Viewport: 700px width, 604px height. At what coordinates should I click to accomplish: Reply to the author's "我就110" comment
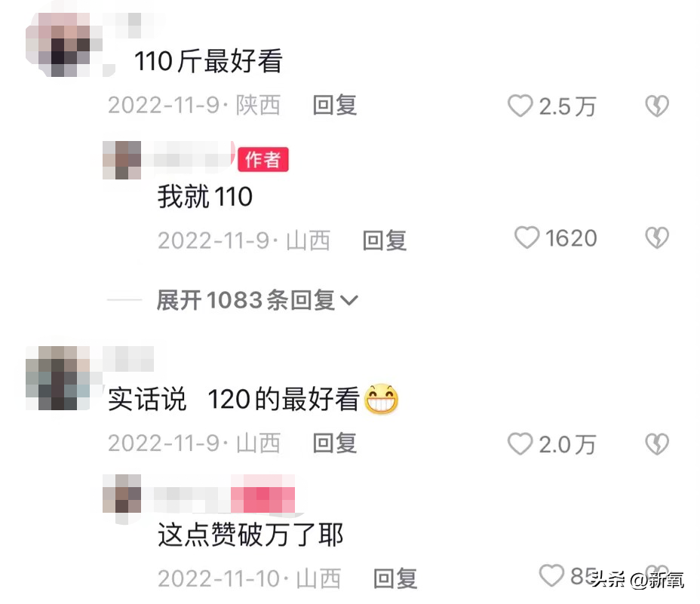[385, 241]
